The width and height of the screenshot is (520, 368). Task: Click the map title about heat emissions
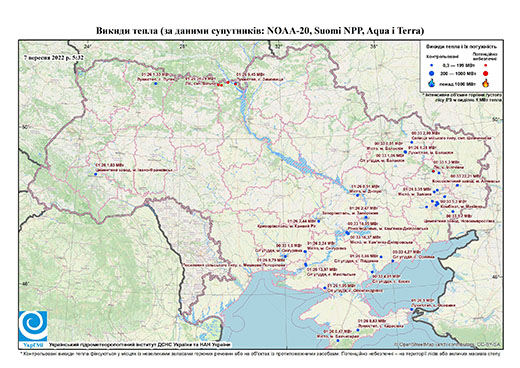click(x=260, y=31)
